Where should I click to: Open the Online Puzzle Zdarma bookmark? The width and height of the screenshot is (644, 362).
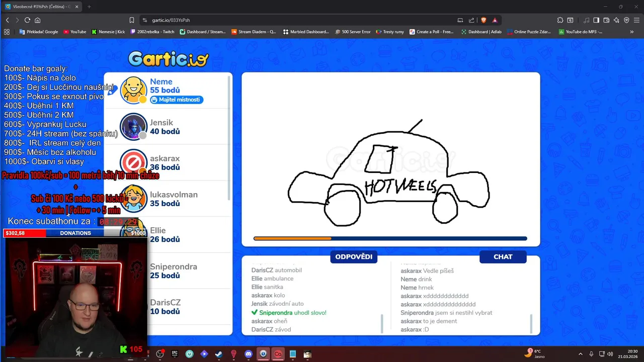coord(529,32)
